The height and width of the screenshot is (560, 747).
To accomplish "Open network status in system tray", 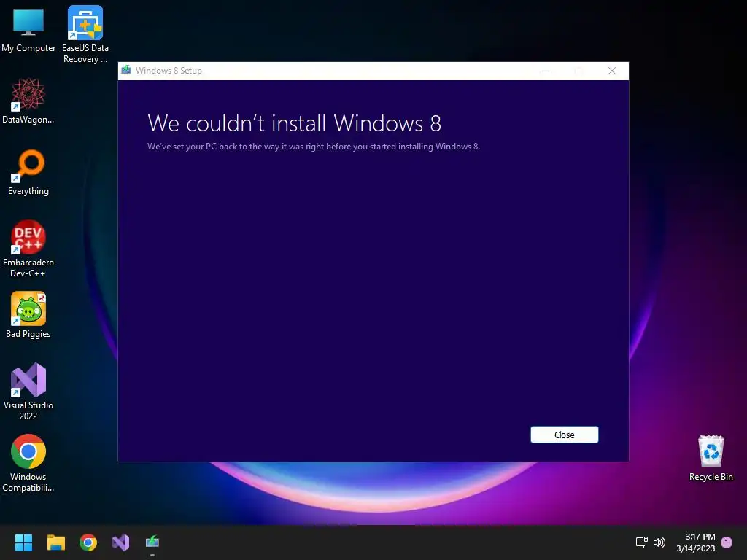I will pyautogui.click(x=642, y=542).
